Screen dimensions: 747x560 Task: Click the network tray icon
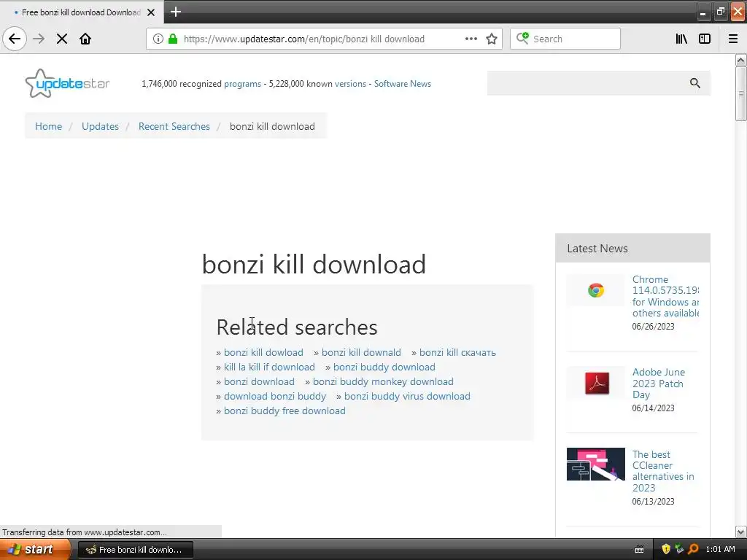[x=679, y=549]
